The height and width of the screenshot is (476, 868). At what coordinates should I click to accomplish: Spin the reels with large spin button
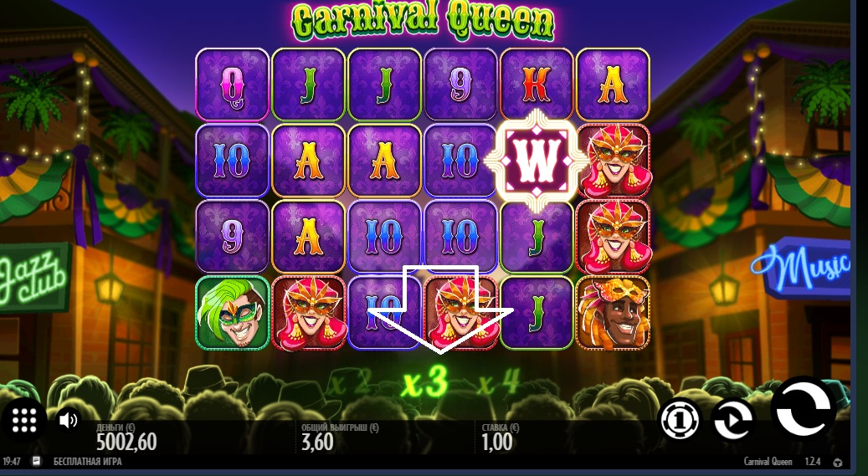tap(804, 408)
